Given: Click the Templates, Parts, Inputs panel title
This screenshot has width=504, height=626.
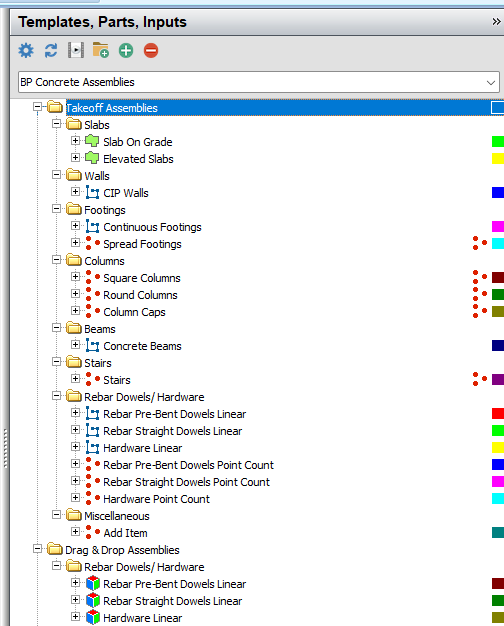Looking at the screenshot, I should click(x=103, y=22).
